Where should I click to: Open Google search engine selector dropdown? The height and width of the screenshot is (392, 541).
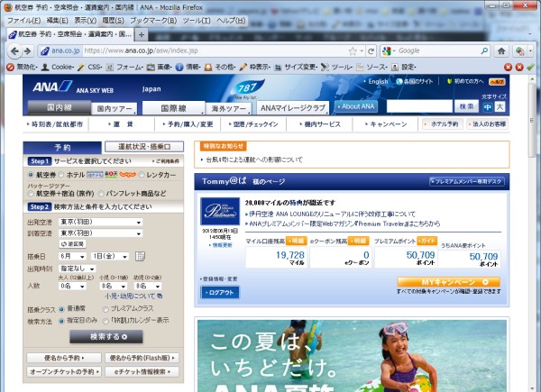[x=389, y=51]
